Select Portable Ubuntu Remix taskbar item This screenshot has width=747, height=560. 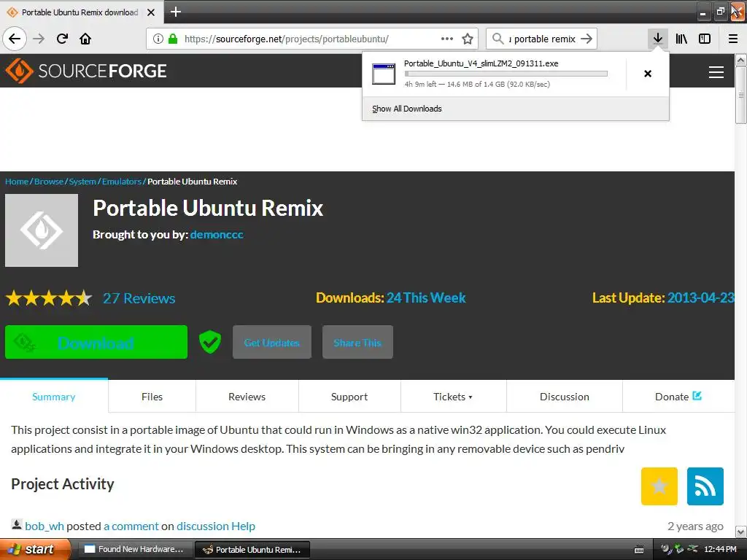252,550
